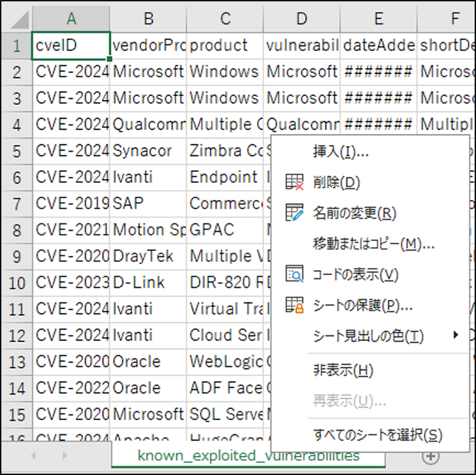Click the rename sheet pencil icon

pos(294,212)
